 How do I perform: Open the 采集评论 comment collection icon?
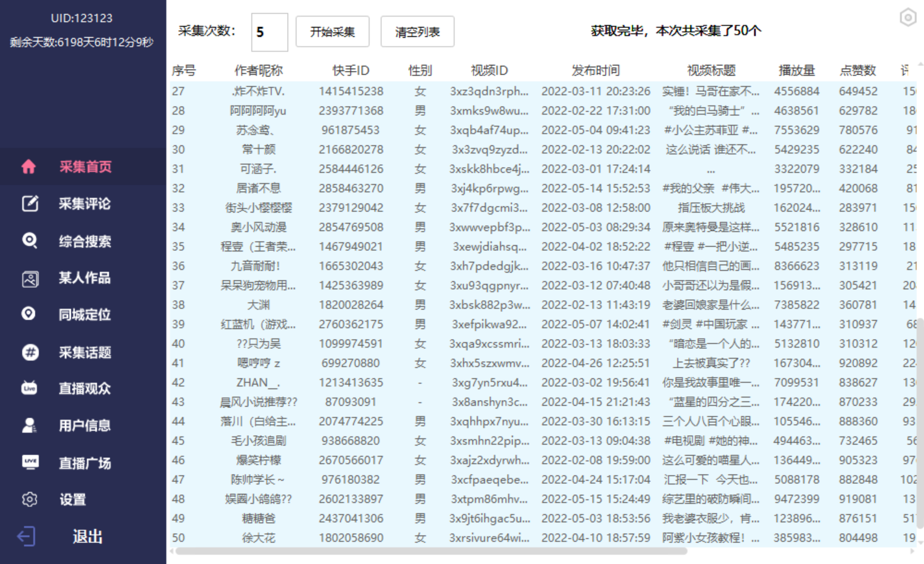click(x=29, y=203)
